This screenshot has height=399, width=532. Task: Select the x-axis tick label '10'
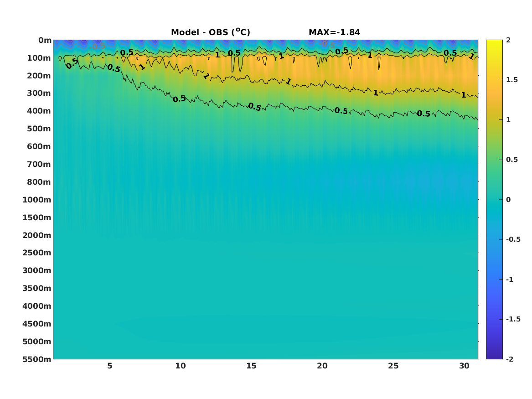(181, 366)
